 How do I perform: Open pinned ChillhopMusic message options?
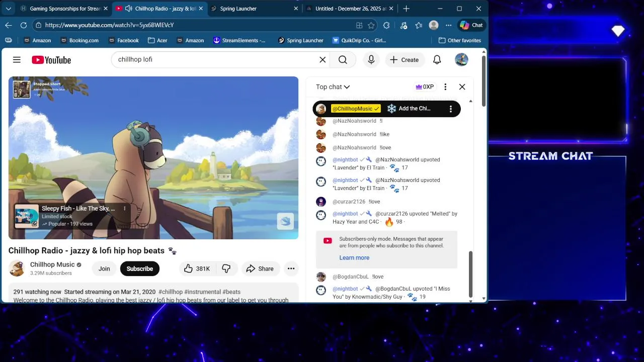[451, 109]
